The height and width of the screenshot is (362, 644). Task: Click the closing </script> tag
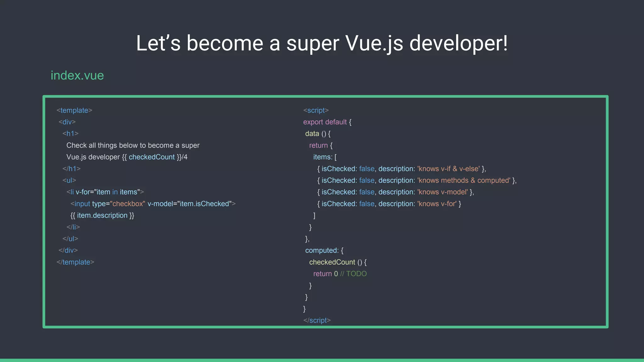point(317,320)
